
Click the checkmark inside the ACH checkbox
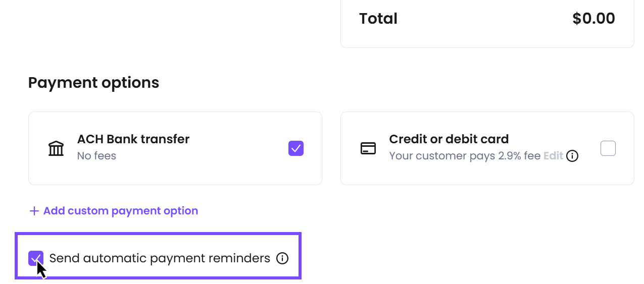click(x=296, y=148)
